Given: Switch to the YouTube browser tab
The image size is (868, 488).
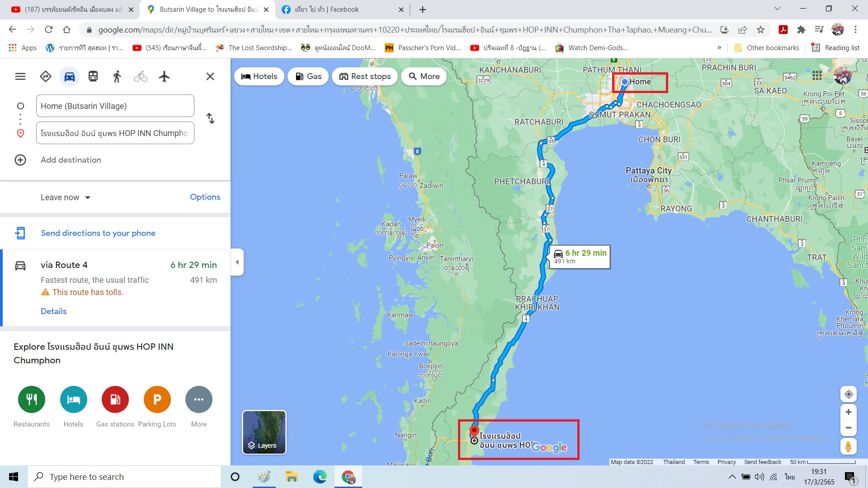Looking at the screenshot, I should tap(72, 9).
